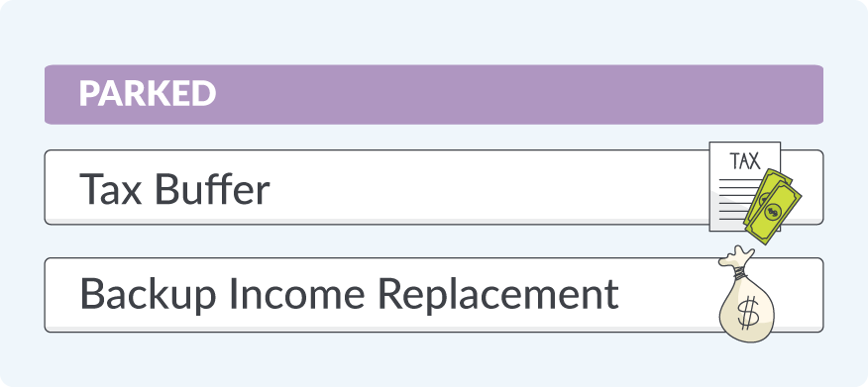The width and height of the screenshot is (868, 387).
Task: Click the PARKED heading text
Action: [148, 94]
